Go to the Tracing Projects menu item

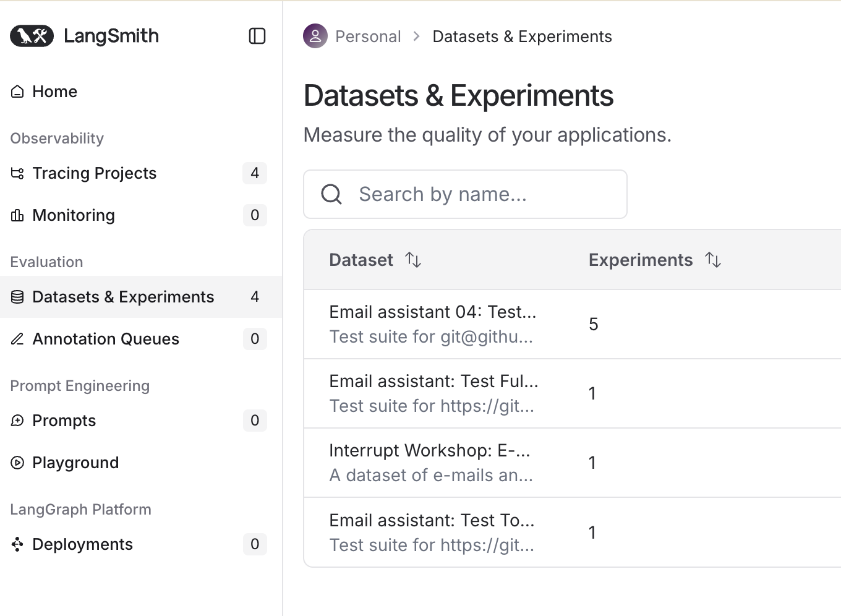click(94, 173)
